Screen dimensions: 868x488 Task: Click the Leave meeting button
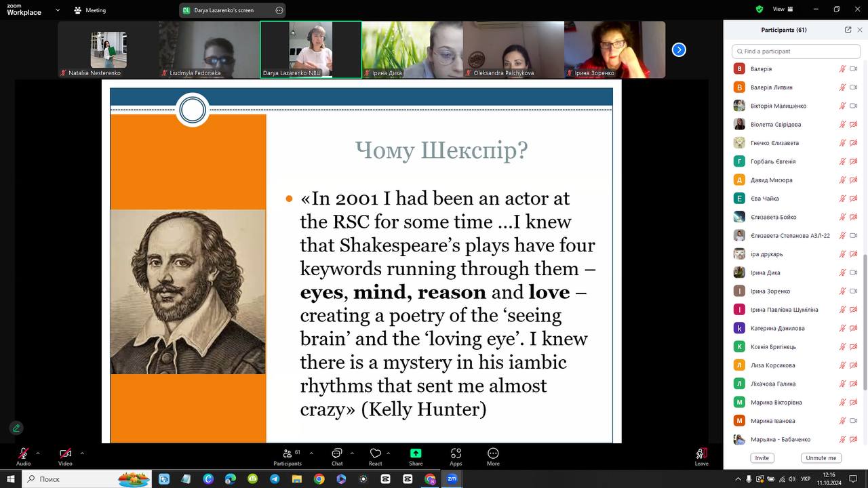coord(701,456)
